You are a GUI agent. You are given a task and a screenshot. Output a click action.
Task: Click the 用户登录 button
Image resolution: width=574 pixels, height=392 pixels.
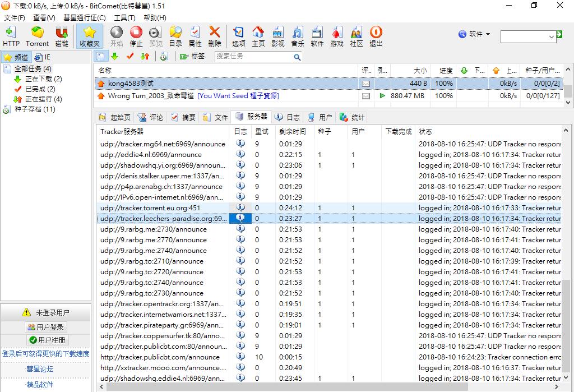point(46,327)
